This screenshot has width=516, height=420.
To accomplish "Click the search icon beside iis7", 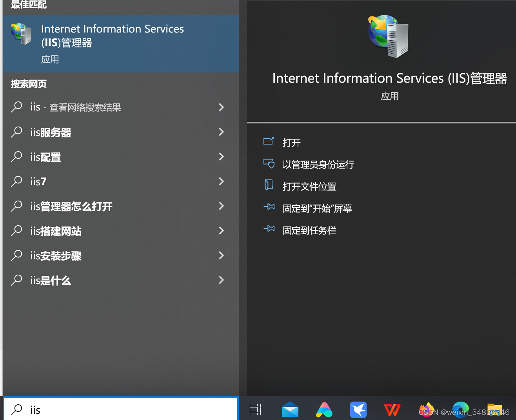I will [16, 181].
